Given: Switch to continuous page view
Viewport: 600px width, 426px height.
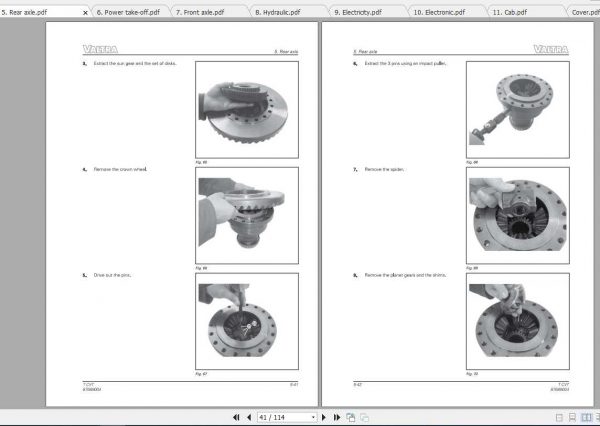Looking at the screenshot, I should pyautogui.click(x=572, y=418).
